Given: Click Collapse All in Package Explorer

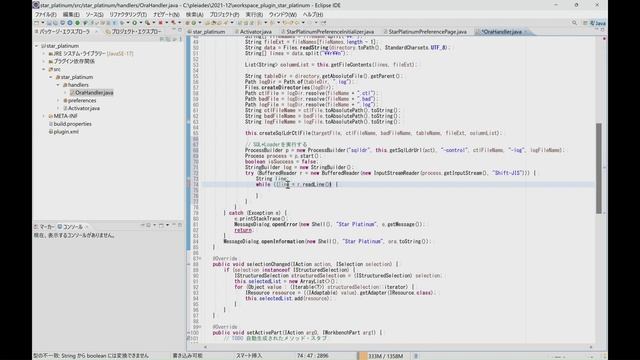Looking at the screenshot, I should pyautogui.click(x=162, y=39).
